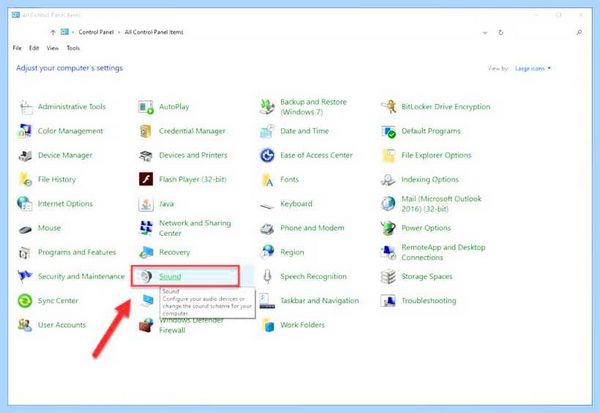Open the Troubleshooting item

tap(429, 300)
